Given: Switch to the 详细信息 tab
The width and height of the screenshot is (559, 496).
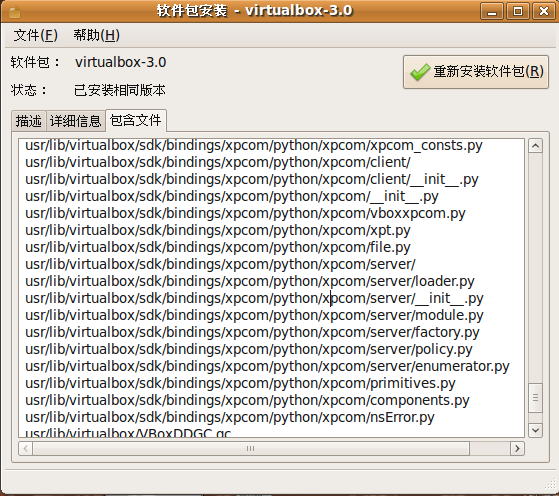Looking at the screenshot, I should click(x=76, y=121).
